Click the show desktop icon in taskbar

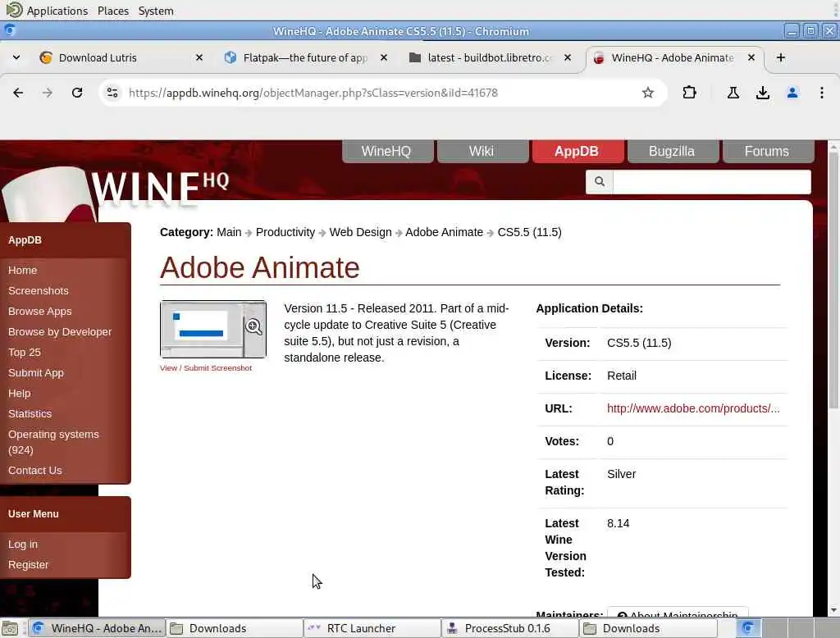point(10,628)
